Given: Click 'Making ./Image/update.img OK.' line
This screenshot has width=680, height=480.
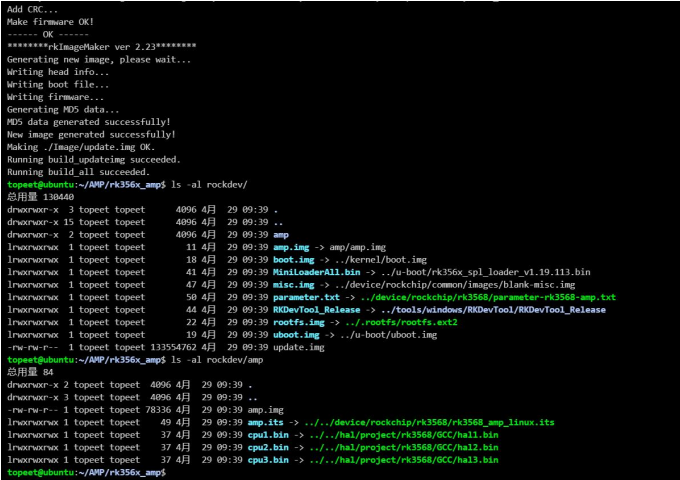Looking at the screenshot, I should (81, 147).
